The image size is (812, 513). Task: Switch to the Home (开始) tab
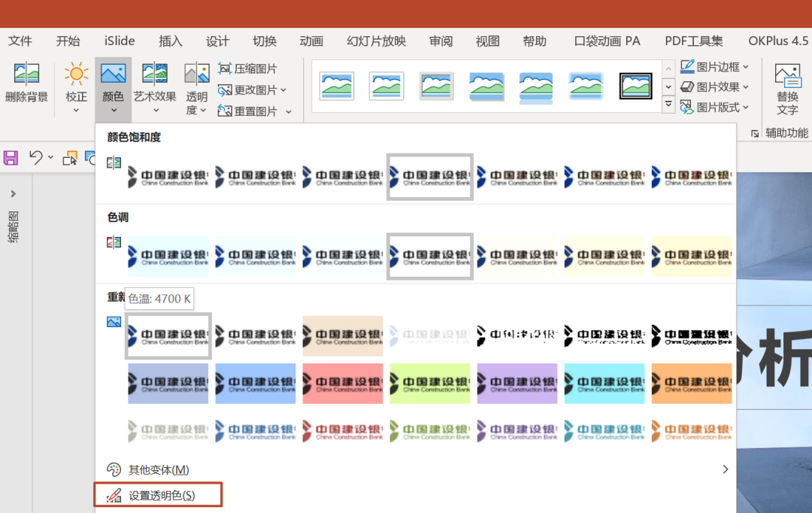(x=68, y=41)
